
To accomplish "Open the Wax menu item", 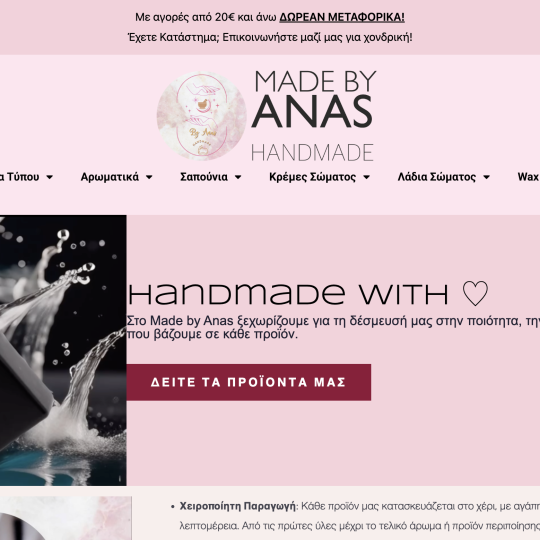I will coord(528,177).
